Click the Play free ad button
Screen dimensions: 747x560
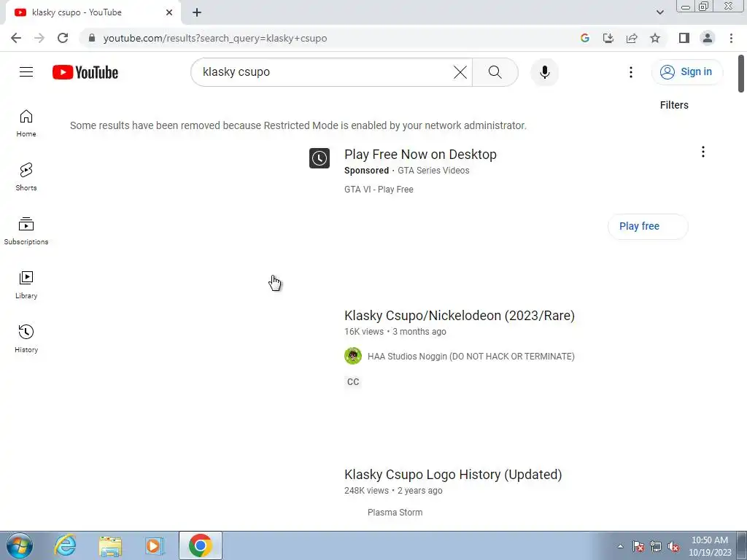648,226
